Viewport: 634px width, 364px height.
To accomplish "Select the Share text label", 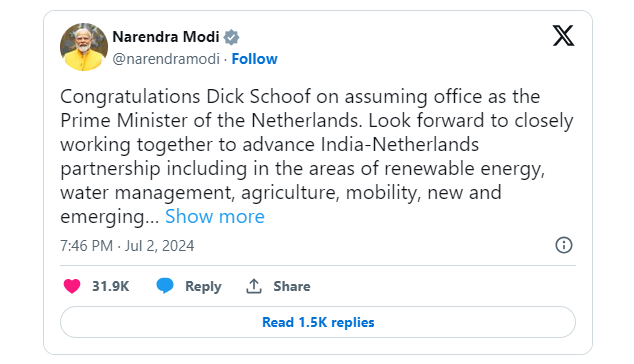I will [292, 286].
